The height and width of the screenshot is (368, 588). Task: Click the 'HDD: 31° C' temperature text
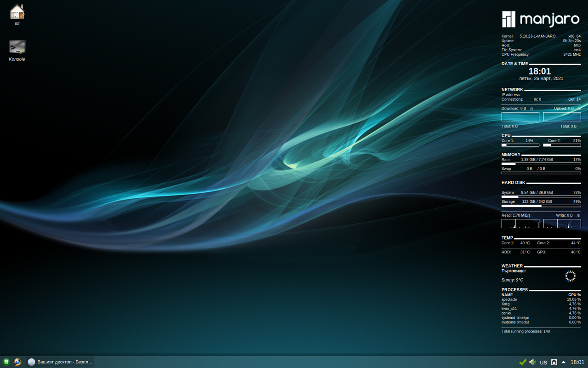tap(515, 252)
